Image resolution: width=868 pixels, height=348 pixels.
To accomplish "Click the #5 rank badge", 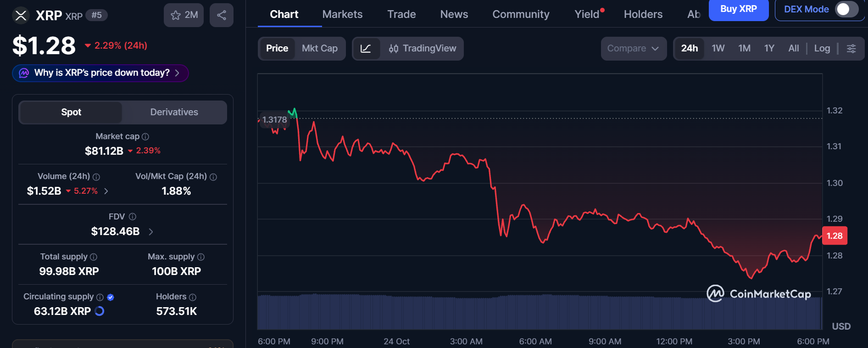I will 96,15.
